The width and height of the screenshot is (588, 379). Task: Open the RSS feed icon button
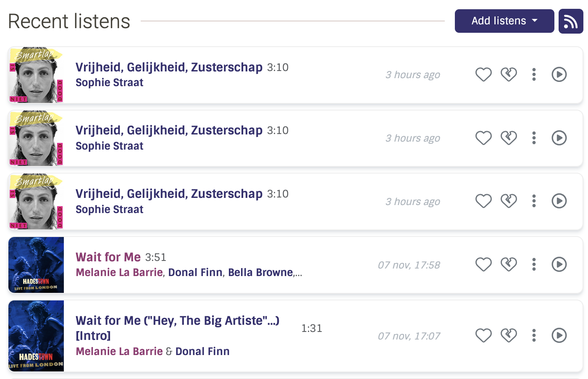570,21
